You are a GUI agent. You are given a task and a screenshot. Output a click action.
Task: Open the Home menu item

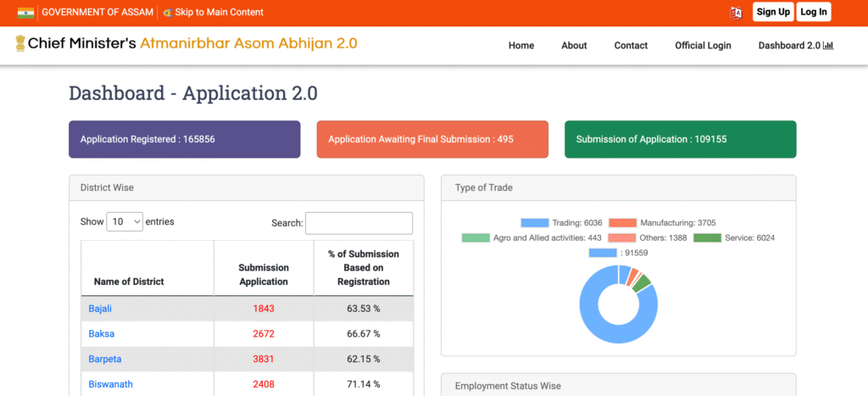pos(521,46)
